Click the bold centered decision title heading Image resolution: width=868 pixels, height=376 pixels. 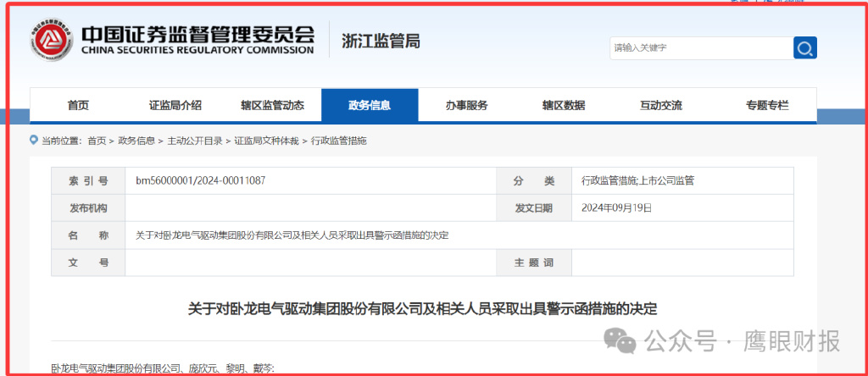422,308
